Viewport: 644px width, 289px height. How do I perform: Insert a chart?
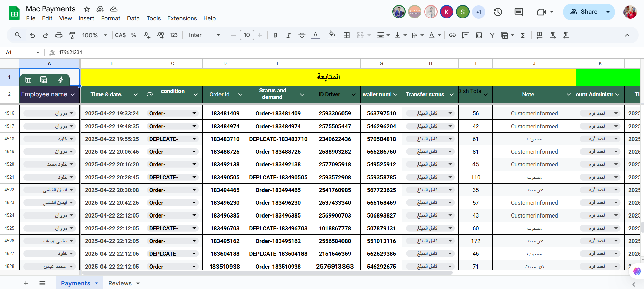479,35
